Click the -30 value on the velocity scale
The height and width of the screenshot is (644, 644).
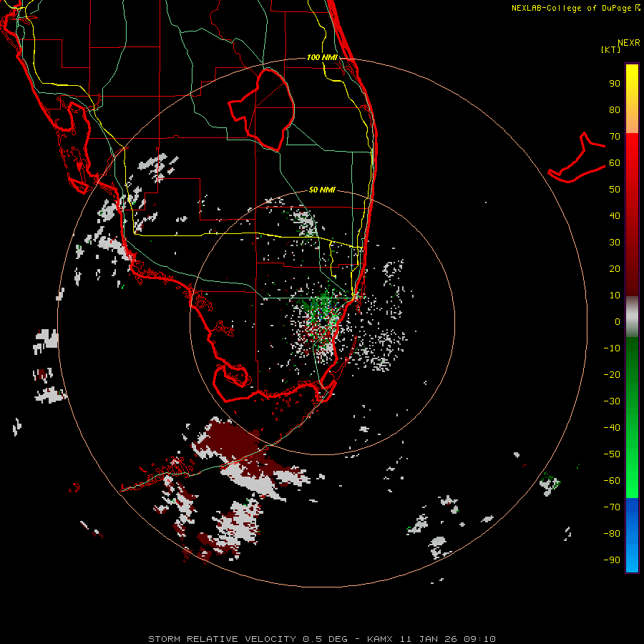[612, 401]
